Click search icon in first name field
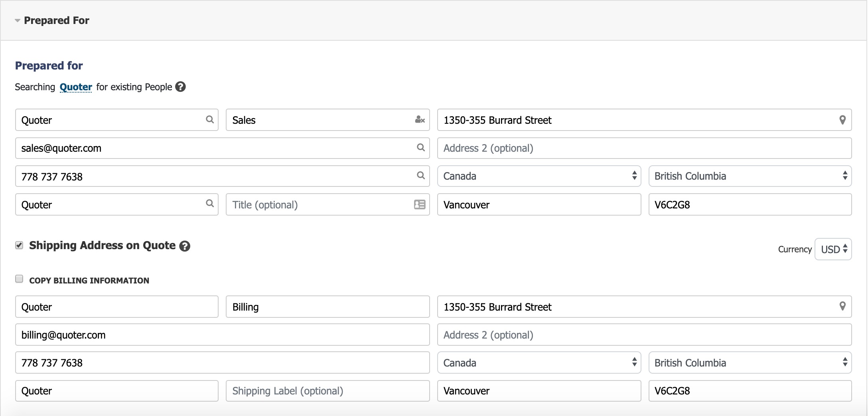This screenshot has width=868, height=416. 210,119
